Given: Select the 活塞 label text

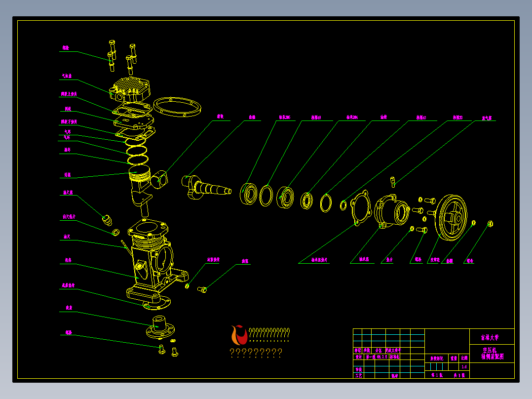Looking at the screenshot, I should [68, 175].
